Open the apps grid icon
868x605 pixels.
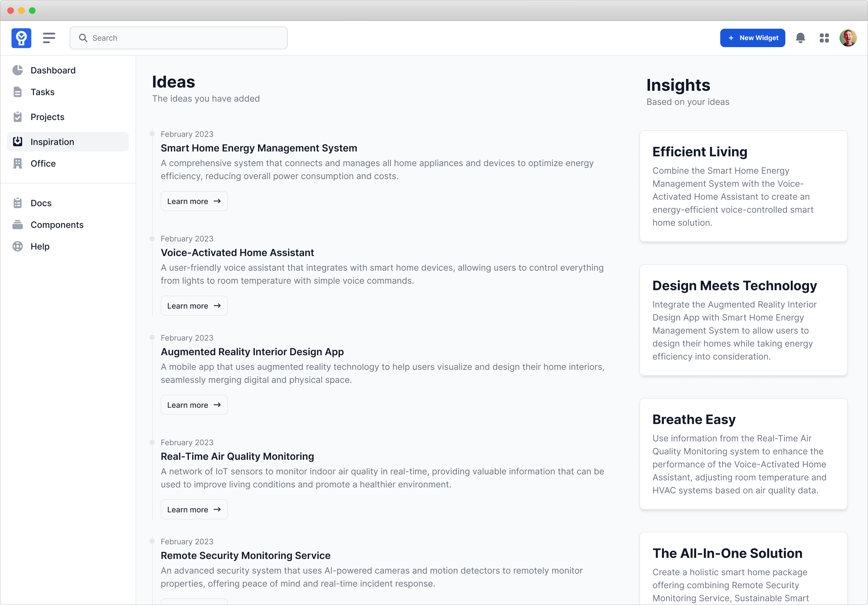tap(824, 38)
